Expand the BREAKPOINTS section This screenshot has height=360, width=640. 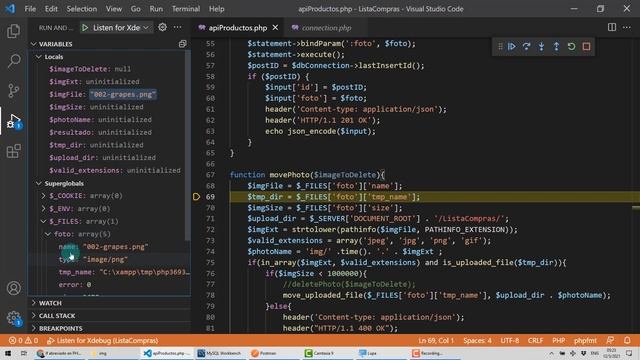[108, 328]
